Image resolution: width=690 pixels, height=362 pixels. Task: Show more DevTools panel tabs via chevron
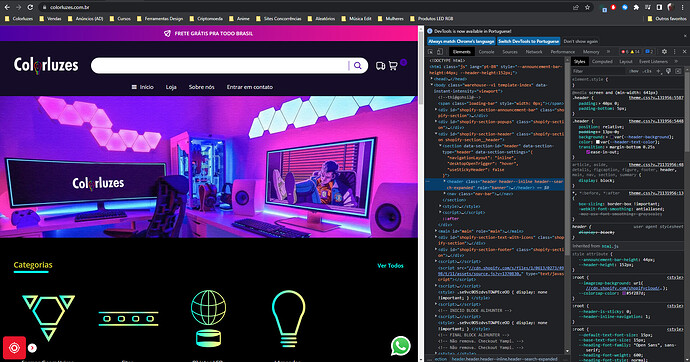609,52
